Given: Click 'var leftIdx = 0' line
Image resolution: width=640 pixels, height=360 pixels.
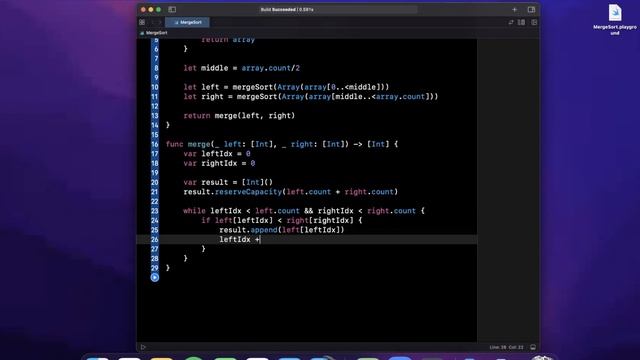Looking at the screenshot, I should tap(217, 154).
